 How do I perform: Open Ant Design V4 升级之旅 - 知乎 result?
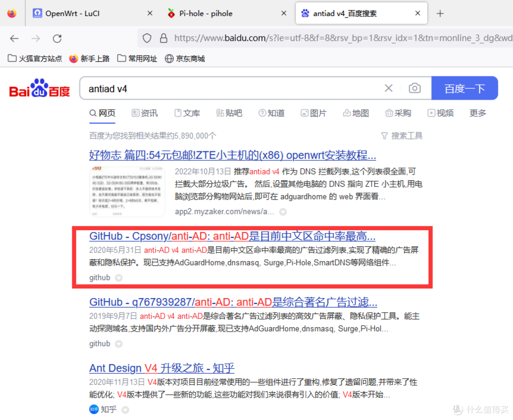(162, 368)
